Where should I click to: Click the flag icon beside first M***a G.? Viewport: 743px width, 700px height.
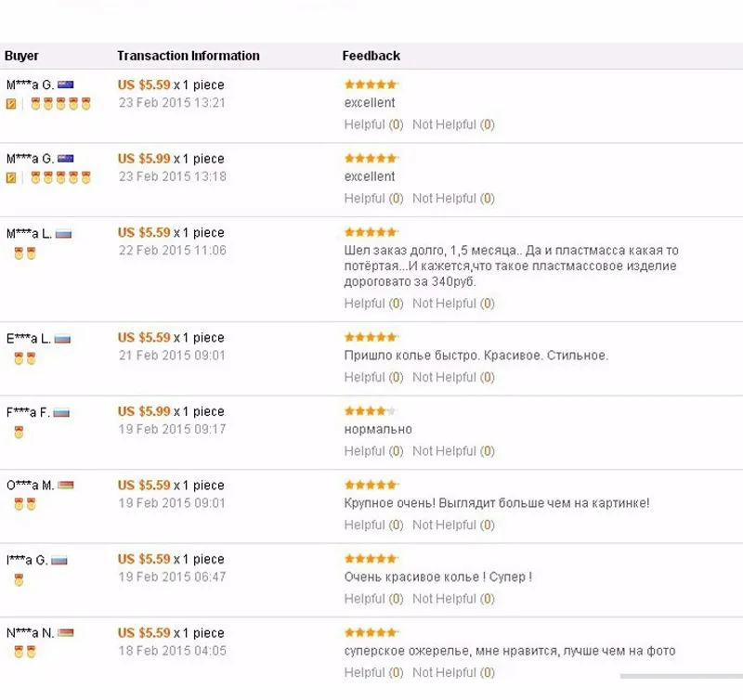(65, 84)
